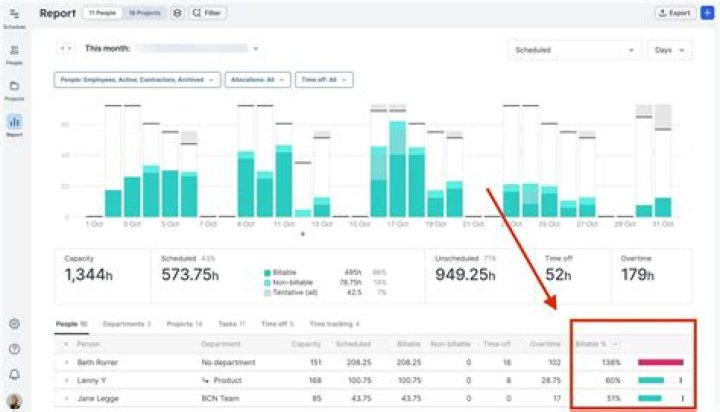Open the People Employees filter dropdown
This screenshot has width=720, height=412.
point(137,80)
